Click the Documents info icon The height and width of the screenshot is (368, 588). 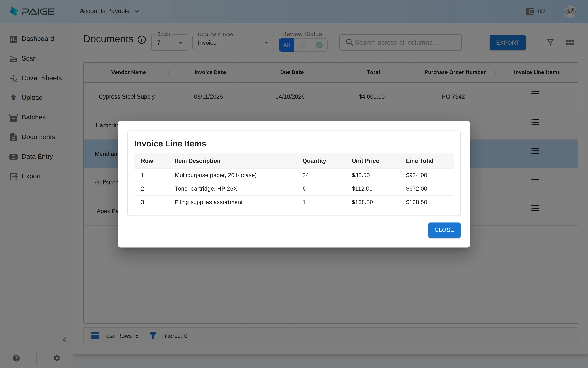pos(142,39)
